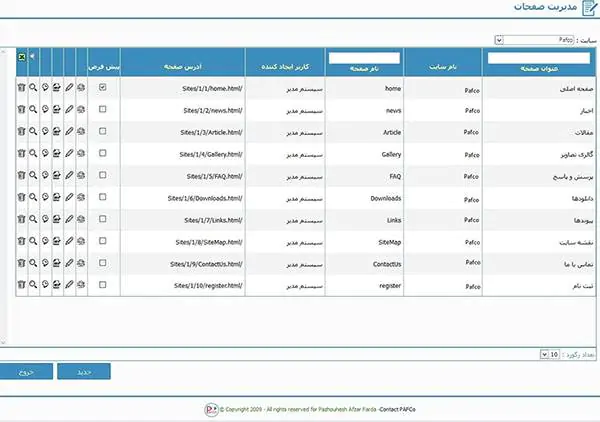Click the scrollbar up arrow beside the grid
Viewport: 600px width, 422px height.
pos(3,51)
